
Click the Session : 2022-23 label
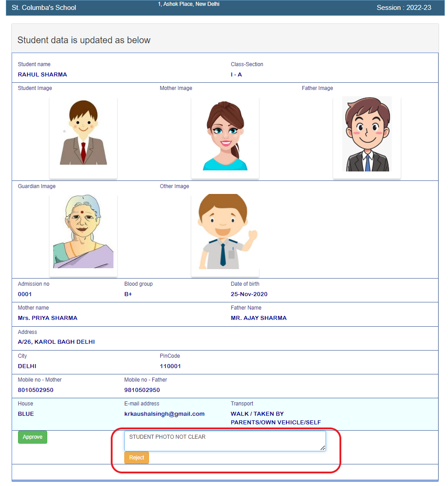click(403, 8)
